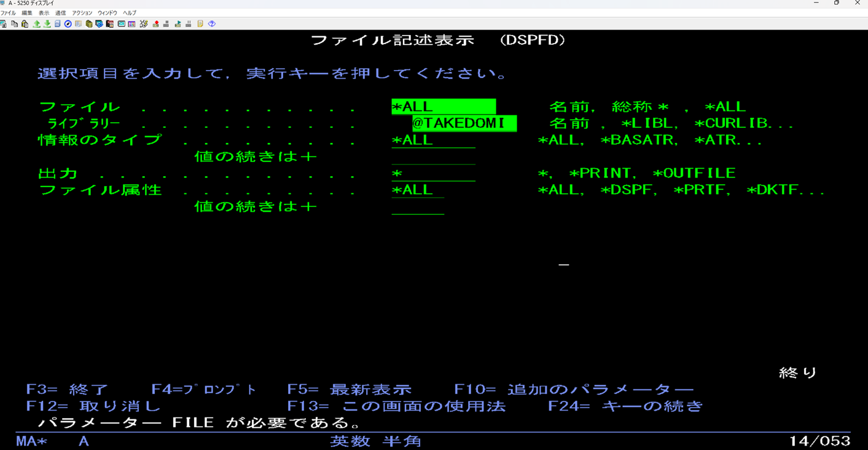
Task: Click the print screen toolbar icon
Action: click(3, 24)
